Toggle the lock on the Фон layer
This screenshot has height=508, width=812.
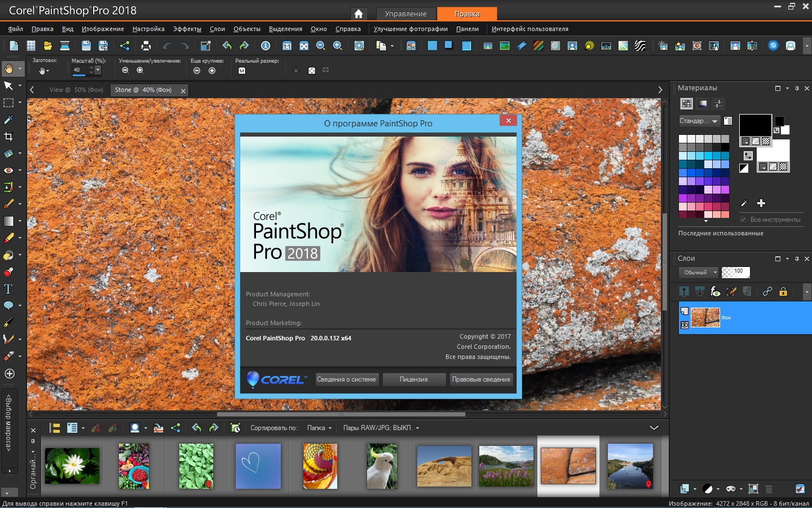pyautogui.click(x=783, y=292)
